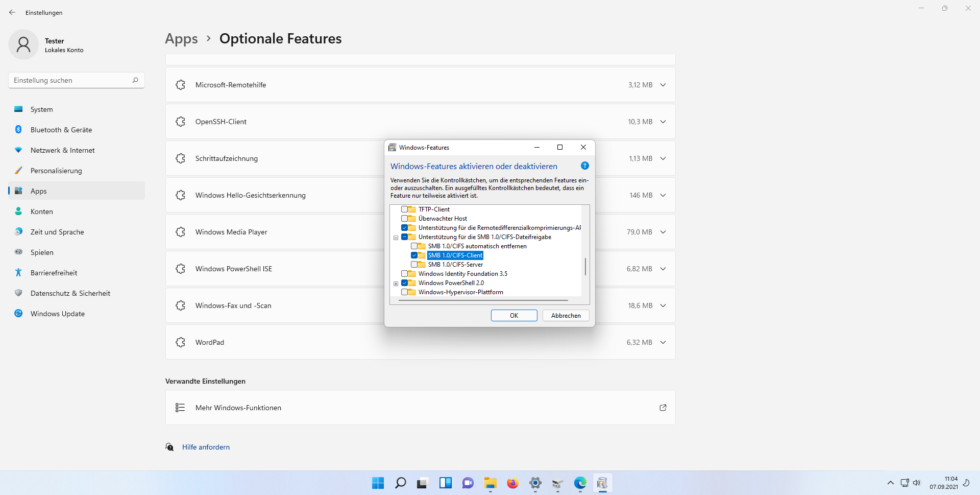Click Abbrechen in the Windows-Features dialog
Image resolution: width=980 pixels, height=495 pixels.
point(566,316)
